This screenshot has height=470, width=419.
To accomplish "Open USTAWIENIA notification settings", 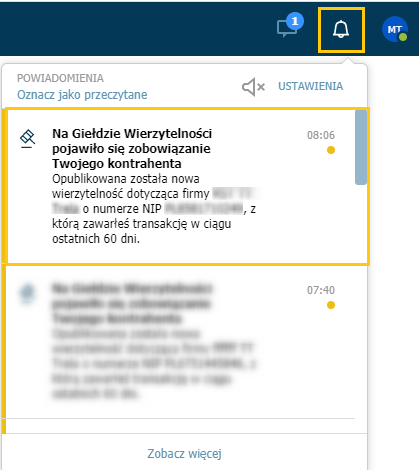I will click(311, 86).
